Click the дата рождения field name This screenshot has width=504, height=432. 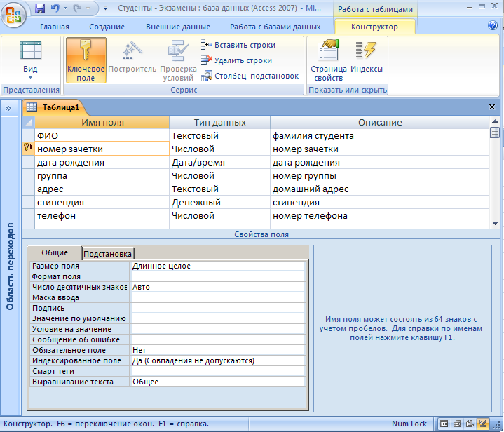point(102,163)
